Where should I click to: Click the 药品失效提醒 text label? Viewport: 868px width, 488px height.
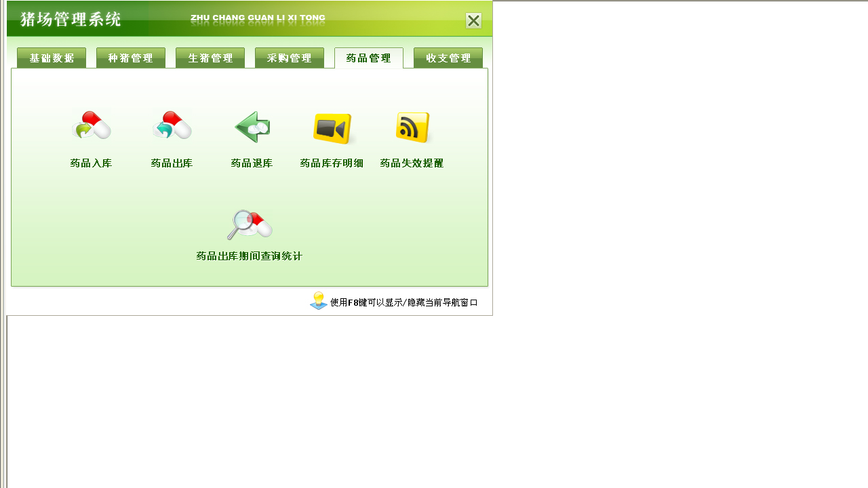click(411, 163)
